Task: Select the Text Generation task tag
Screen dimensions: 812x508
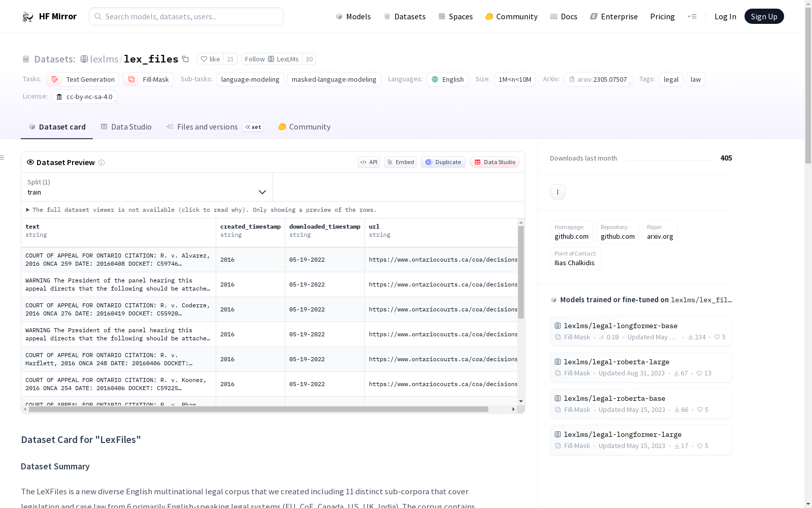Action: pyautogui.click(x=83, y=79)
